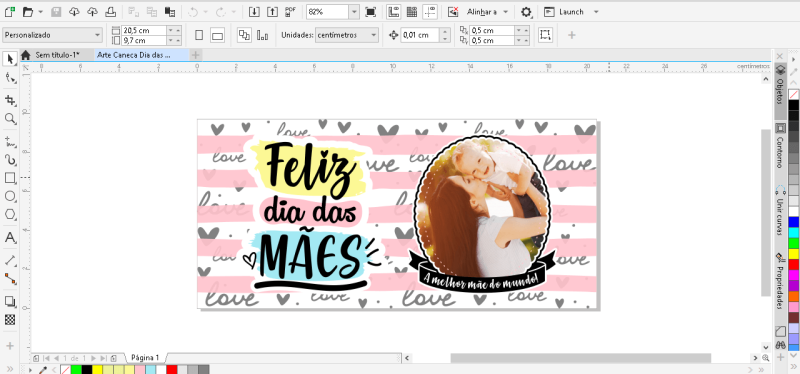800x374 pixels.
Task: Click the Undo arrow icon
Action: [193, 11]
